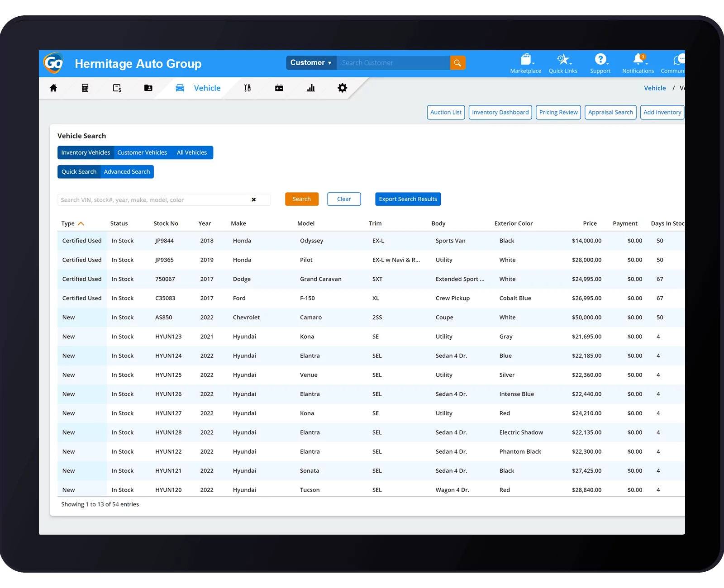Sort by Make column header

pos(238,223)
